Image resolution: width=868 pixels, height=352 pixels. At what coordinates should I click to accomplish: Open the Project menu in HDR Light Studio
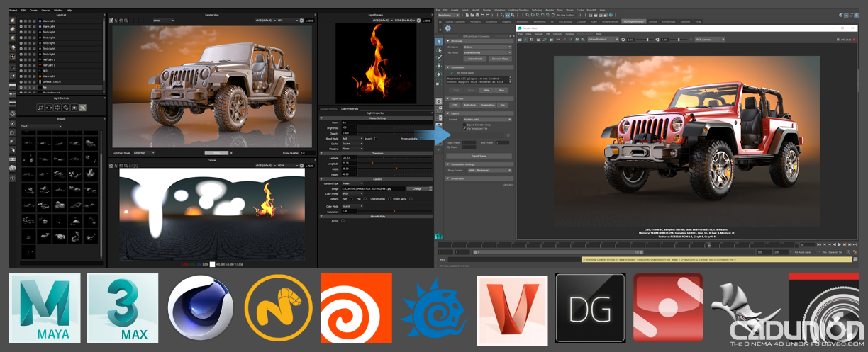click(13, 11)
